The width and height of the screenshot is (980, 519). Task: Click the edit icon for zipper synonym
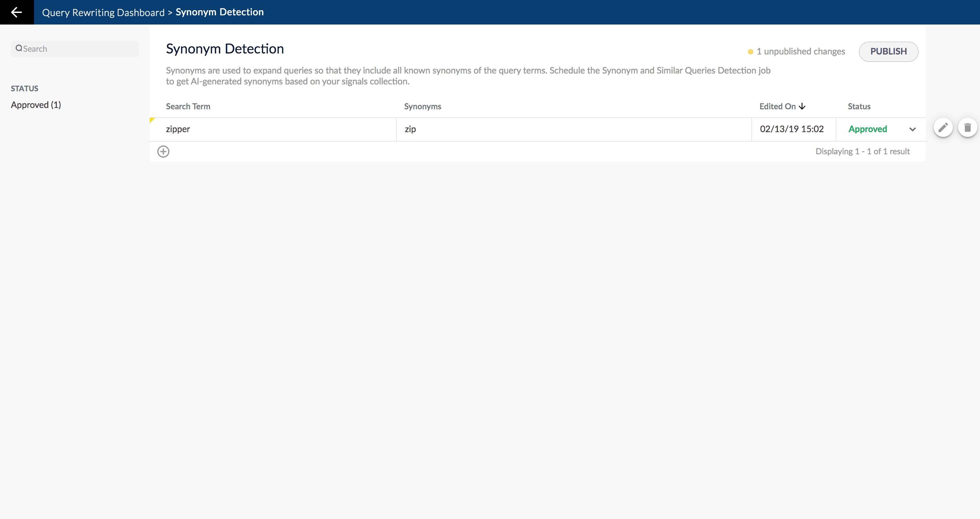point(943,128)
